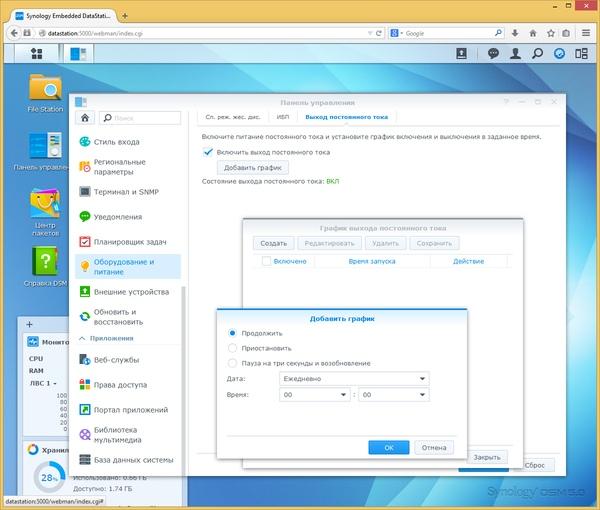Toggle Включить выход постоянного тока checkbox
This screenshot has height=510, width=600.
(208, 152)
